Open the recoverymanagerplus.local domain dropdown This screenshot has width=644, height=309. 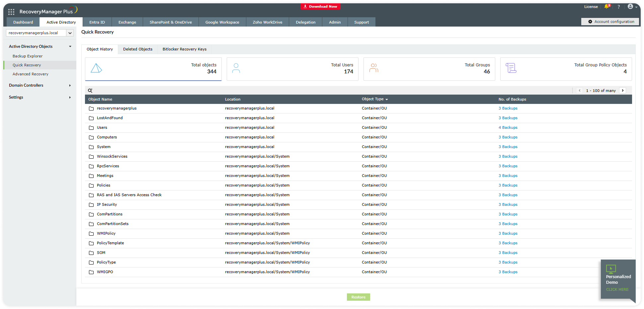pyautogui.click(x=70, y=33)
